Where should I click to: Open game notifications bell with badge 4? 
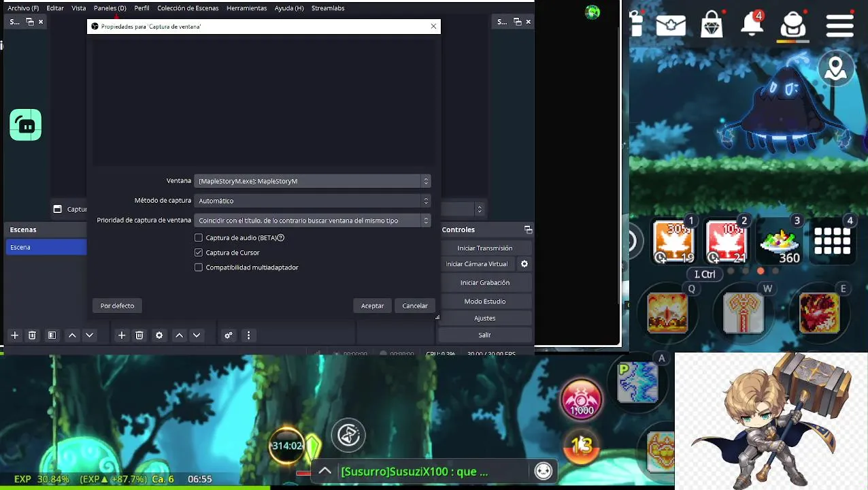click(x=752, y=24)
